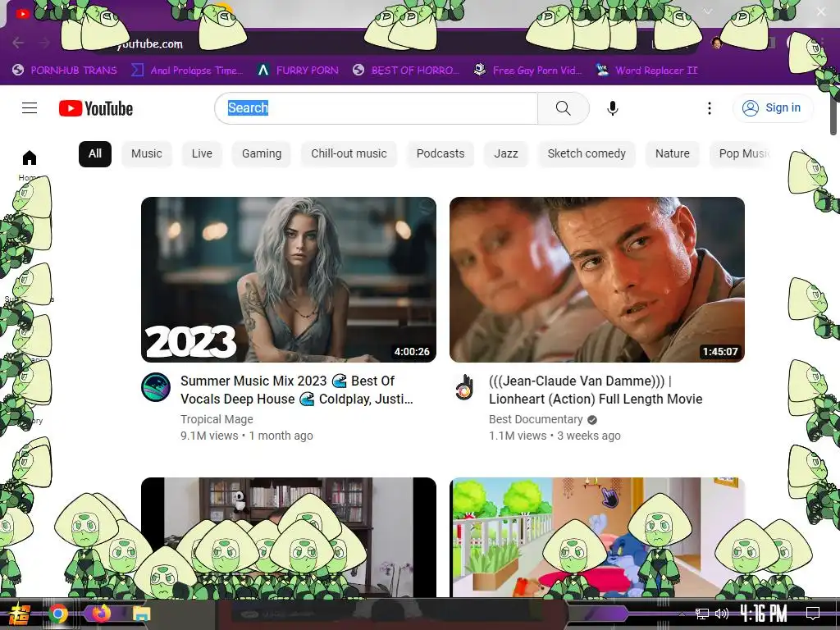Select the Jazz filter chip
The image size is (840, 630).
(x=505, y=153)
